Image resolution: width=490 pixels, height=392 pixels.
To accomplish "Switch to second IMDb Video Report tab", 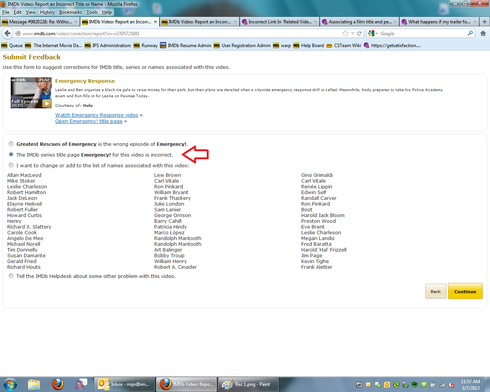I will [x=199, y=22].
